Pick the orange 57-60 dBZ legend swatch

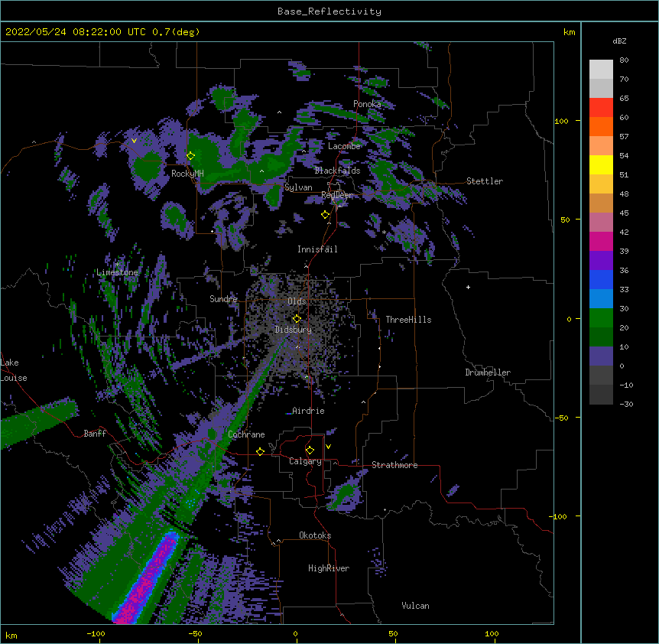point(601,126)
